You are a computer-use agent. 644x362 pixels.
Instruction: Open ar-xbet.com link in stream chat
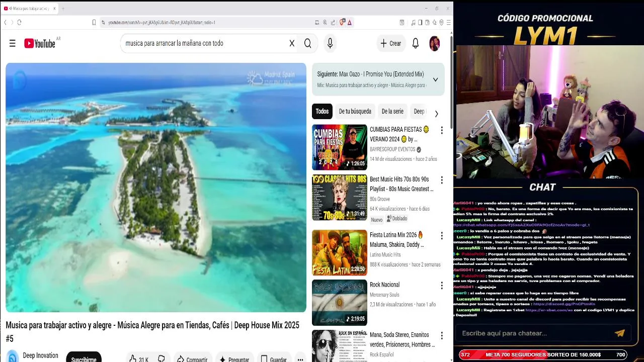click(549, 310)
